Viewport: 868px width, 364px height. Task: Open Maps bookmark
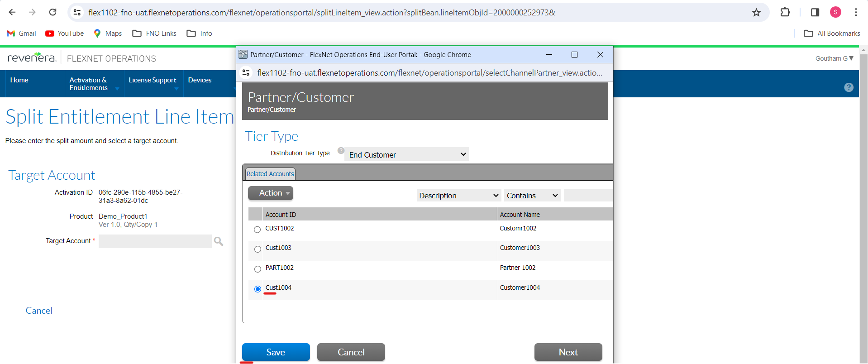pos(108,34)
